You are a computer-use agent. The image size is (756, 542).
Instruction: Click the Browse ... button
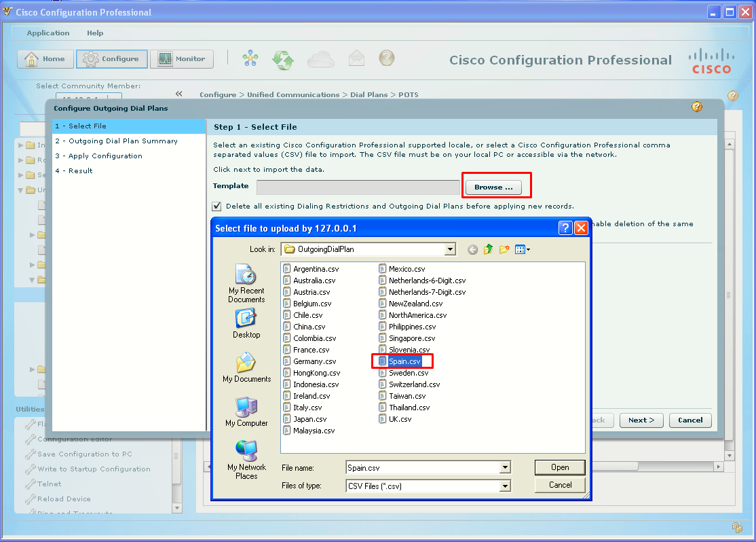tap(494, 187)
